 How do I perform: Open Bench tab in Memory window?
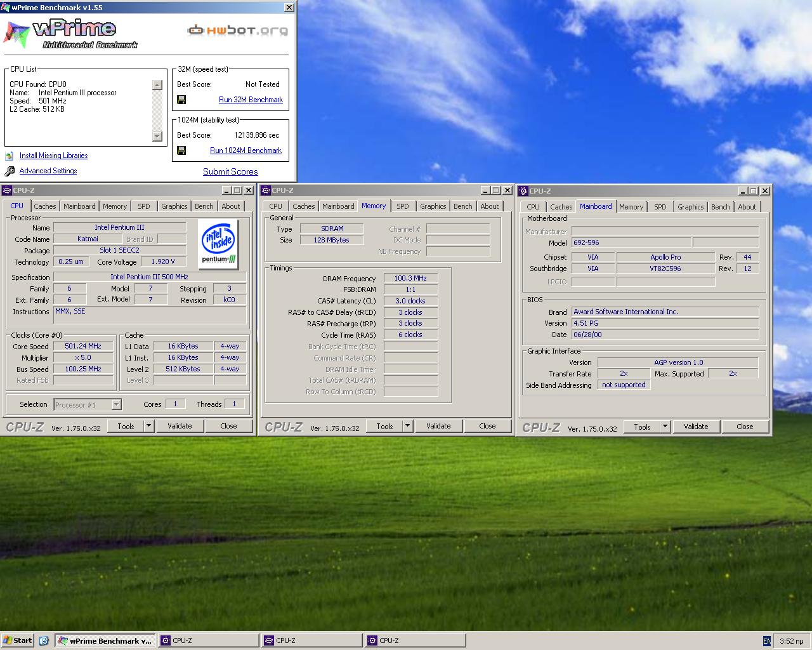tap(463, 206)
